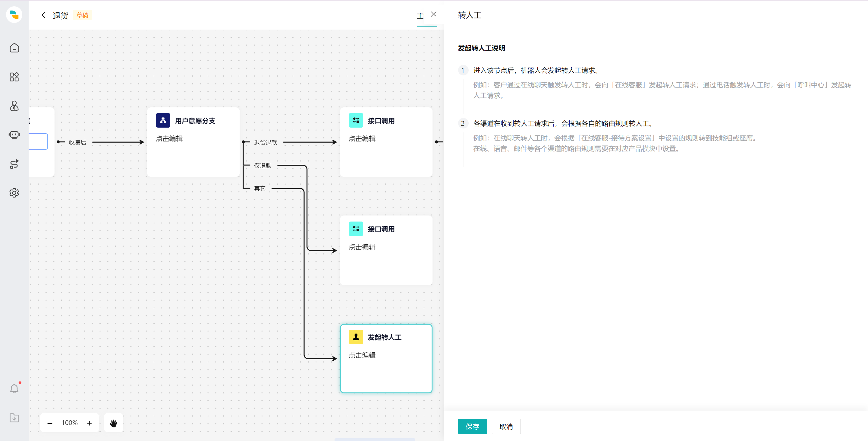The width and height of the screenshot is (868, 441).
Task: Zoom in the canvas with plus
Action: (x=89, y=423)
